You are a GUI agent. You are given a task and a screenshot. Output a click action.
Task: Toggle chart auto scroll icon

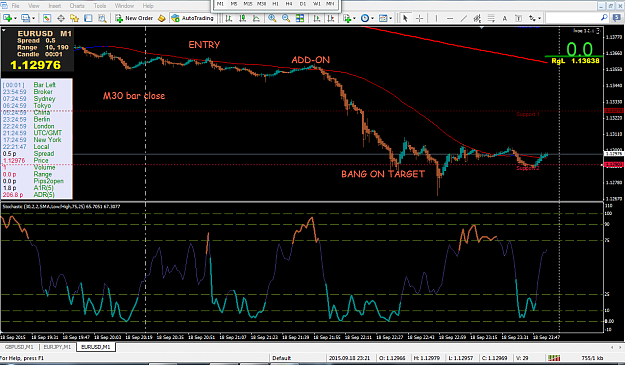316,18
